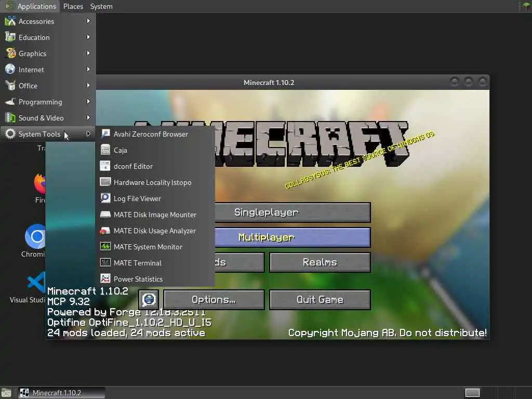Launch MATE Disk Image Mounter
The height and width of the screenshot is (399, 532).
pos(155,215)
